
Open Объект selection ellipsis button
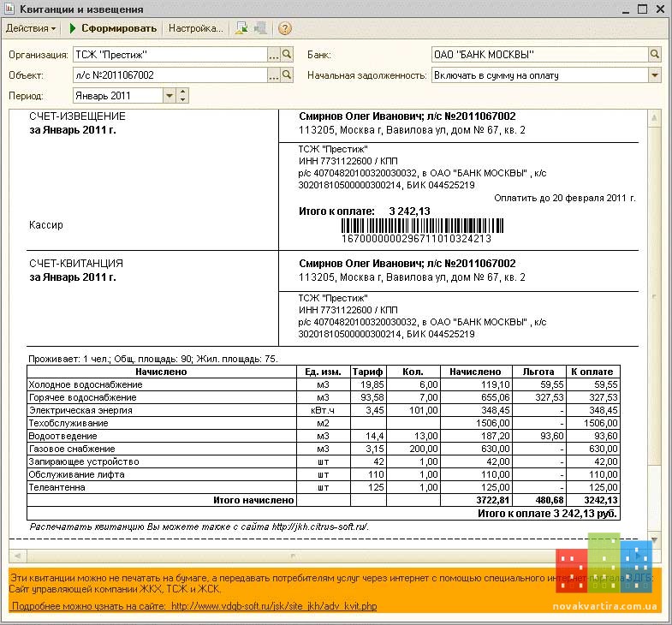pos(273,75)
